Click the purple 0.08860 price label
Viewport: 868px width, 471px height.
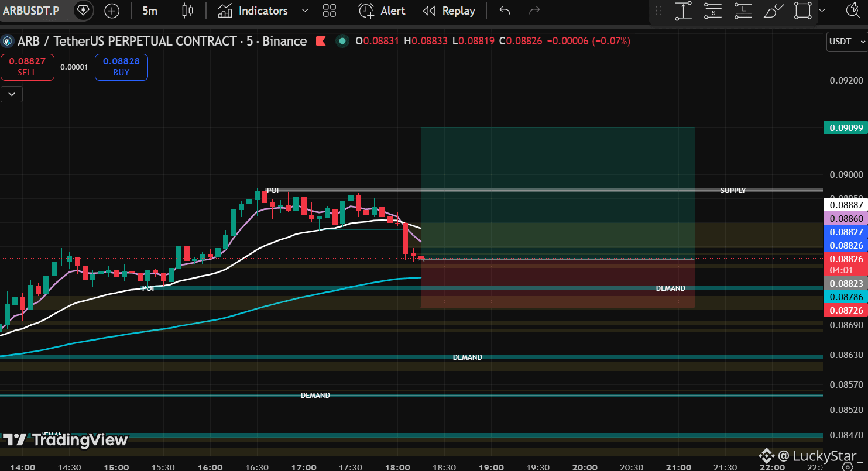click(x=845, y=218)
